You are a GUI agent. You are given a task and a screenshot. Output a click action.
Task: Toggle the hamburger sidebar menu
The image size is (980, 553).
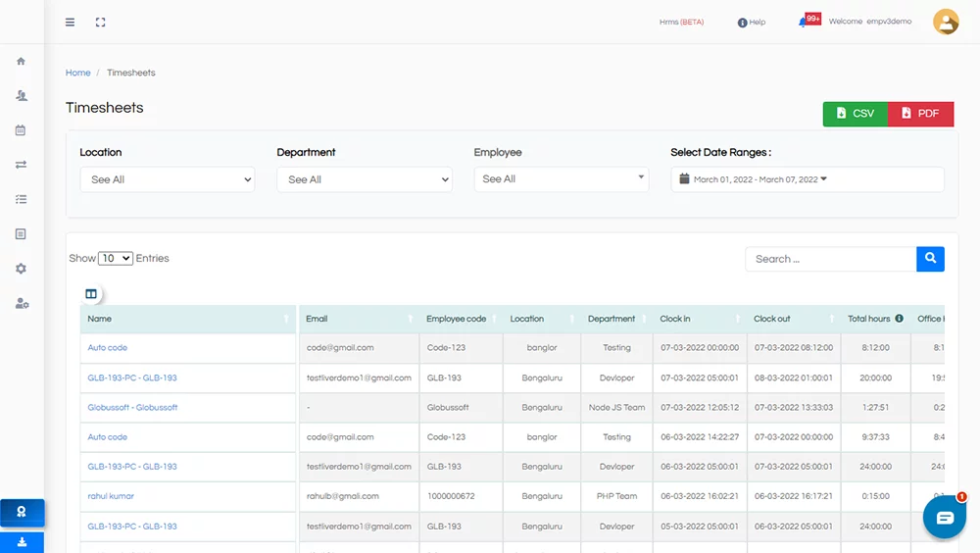point(70,23)
